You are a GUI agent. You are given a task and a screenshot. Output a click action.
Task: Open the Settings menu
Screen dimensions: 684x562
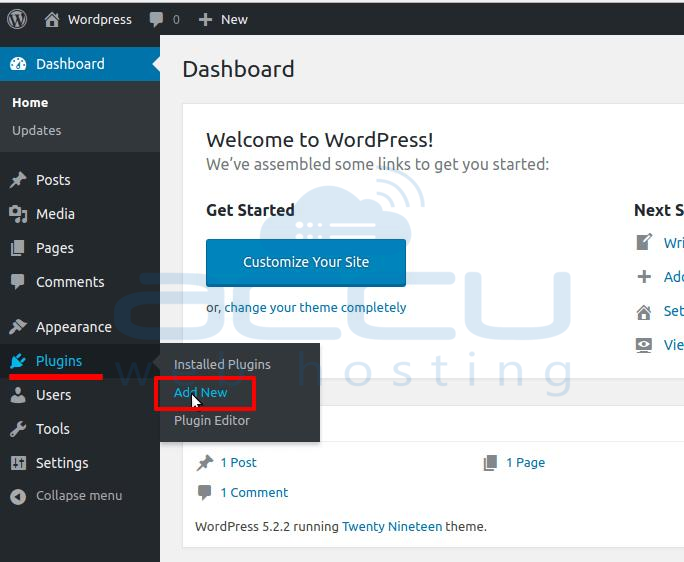pos(62,463)
